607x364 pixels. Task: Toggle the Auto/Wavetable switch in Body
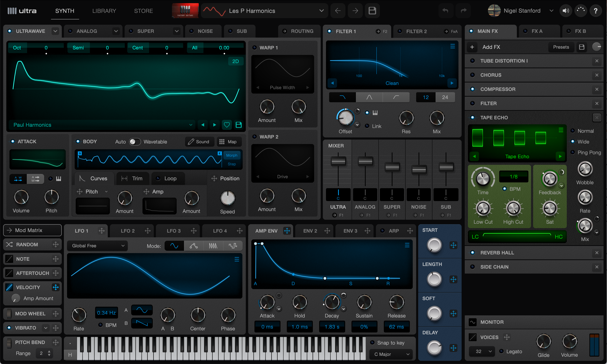(x=135, y=142)
